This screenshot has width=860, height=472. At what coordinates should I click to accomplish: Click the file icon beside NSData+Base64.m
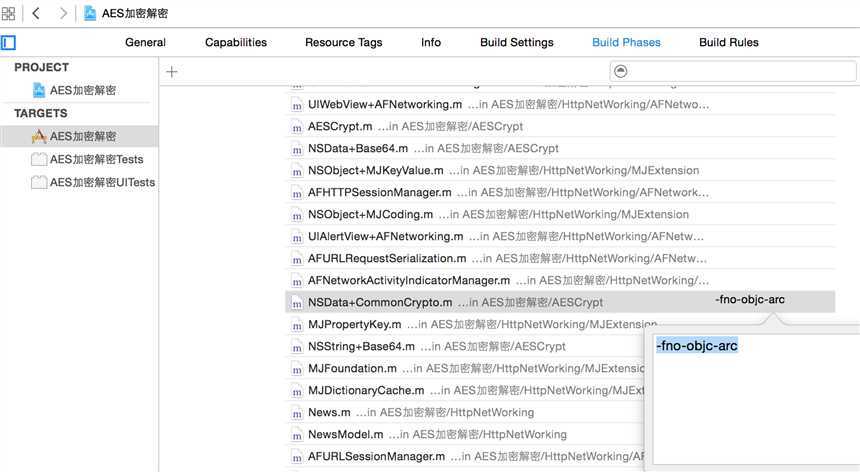[297, 150]
